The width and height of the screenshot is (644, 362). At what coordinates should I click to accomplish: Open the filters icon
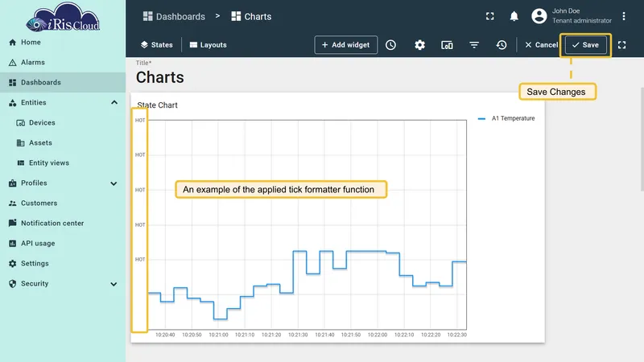pos(474,45)
